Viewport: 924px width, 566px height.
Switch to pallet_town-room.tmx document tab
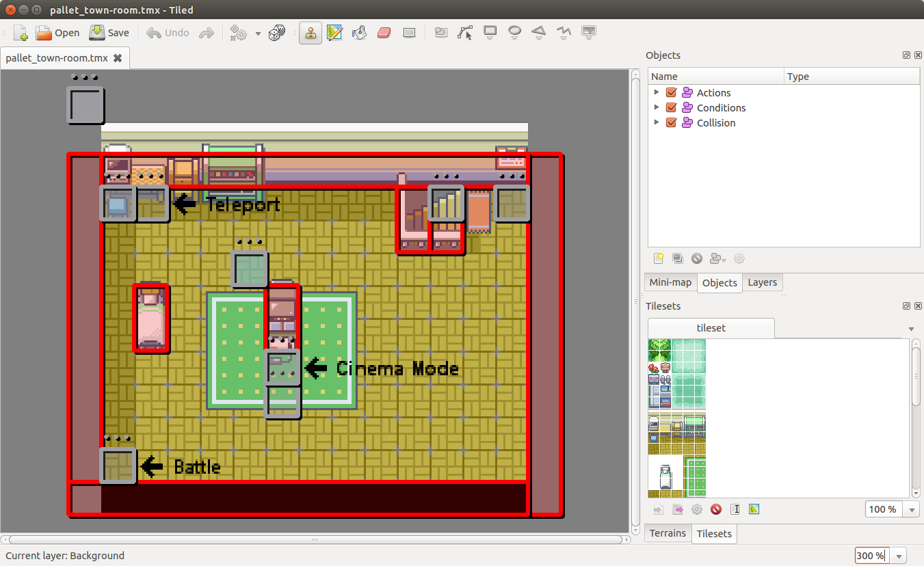64,58
